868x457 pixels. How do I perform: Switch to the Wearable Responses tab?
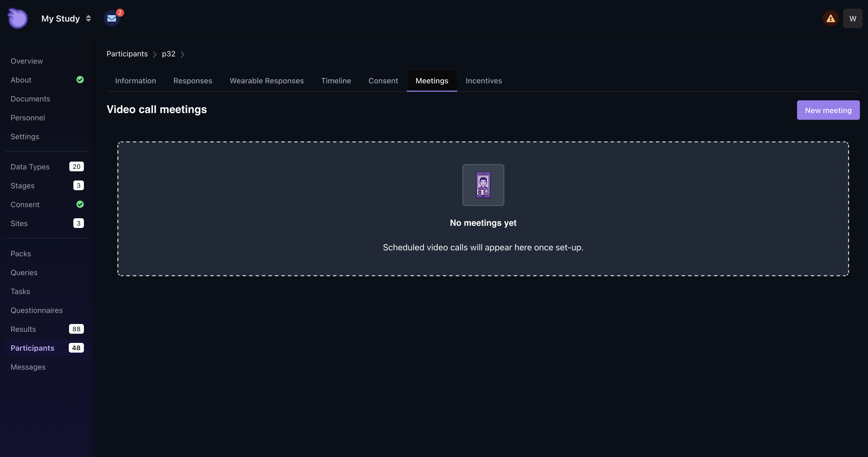coord(266,81)
